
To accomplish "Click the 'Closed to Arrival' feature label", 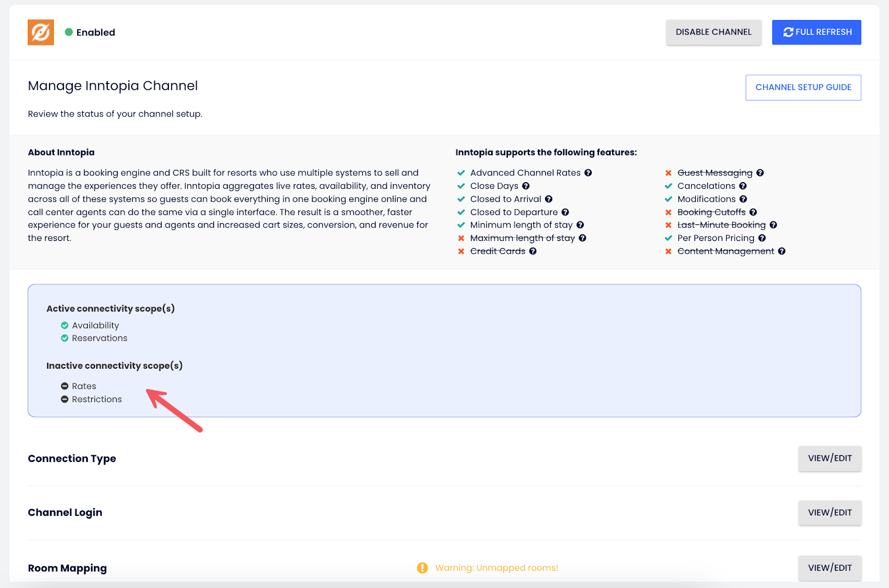I will [506, 199].
